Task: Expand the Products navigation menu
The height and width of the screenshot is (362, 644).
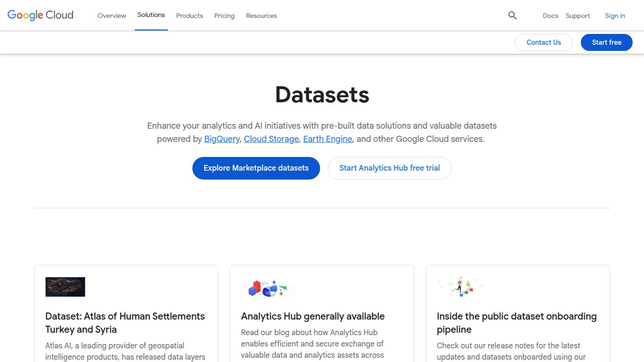Action: 190,16
